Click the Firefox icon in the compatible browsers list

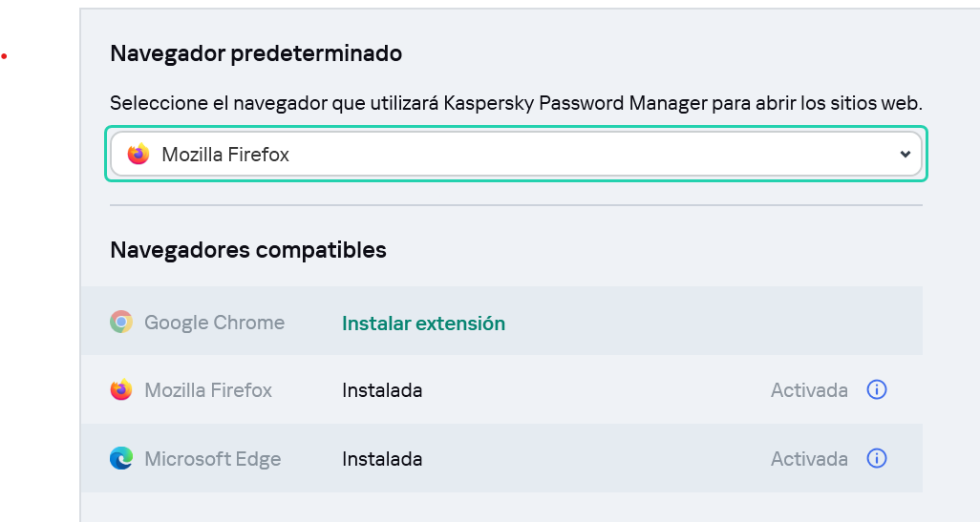click(121, 390)
